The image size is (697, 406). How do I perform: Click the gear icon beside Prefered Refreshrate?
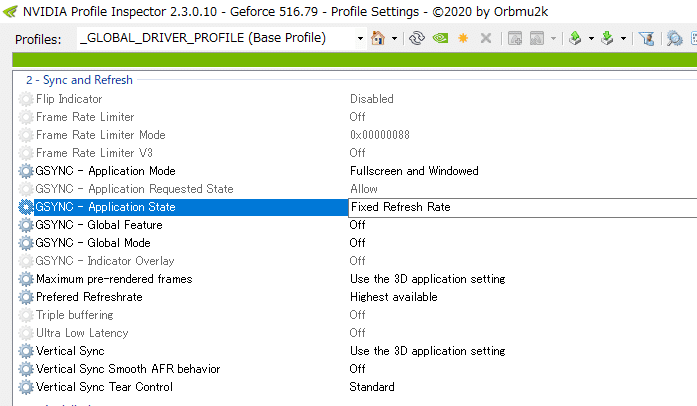coord(26,297)
